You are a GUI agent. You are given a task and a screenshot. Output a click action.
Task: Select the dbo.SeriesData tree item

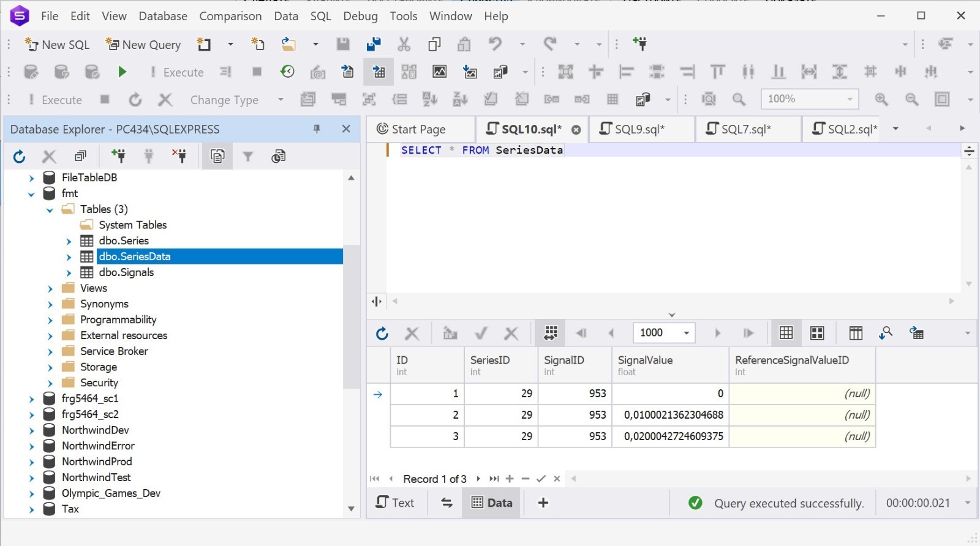[x=135, y=256]
